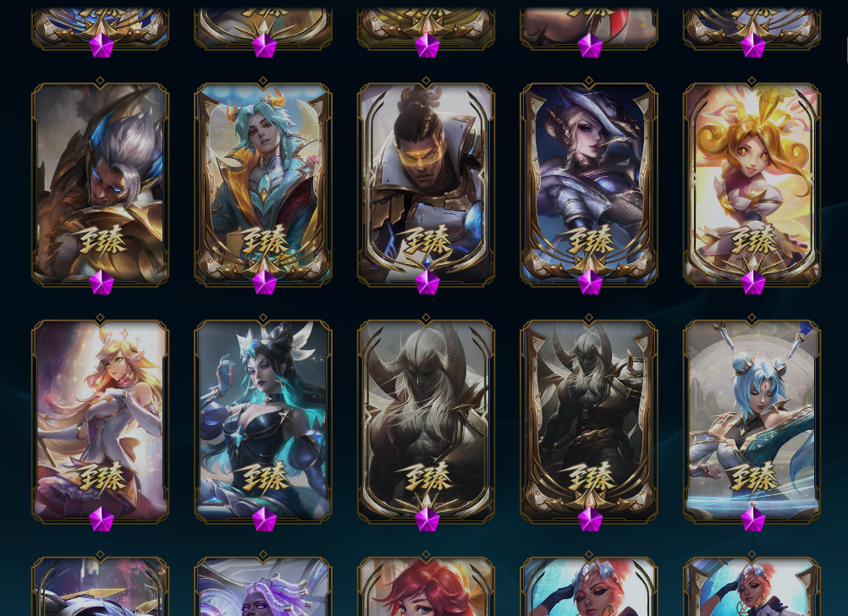Viewport: 848px width, 616px height.
Task: Click purple gem under full-body grayed horned warrior
Action: pyautogui.click(x=590, y=520)
